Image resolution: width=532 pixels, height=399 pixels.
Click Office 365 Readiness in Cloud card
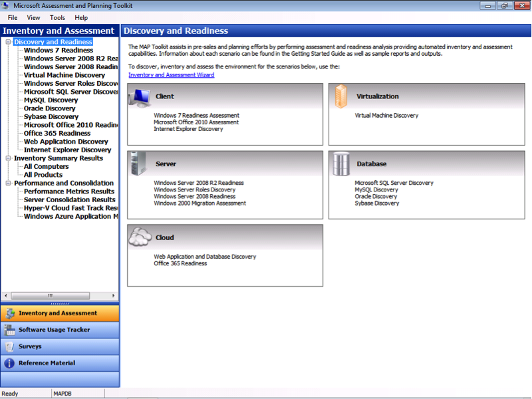[x=180, y=263]
